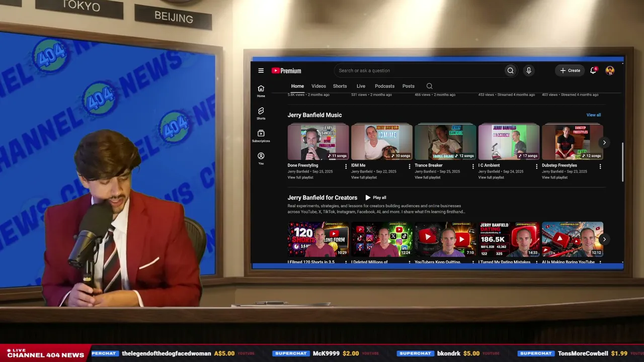Open Shorts in the left sidebar

(x=261, y=114)
